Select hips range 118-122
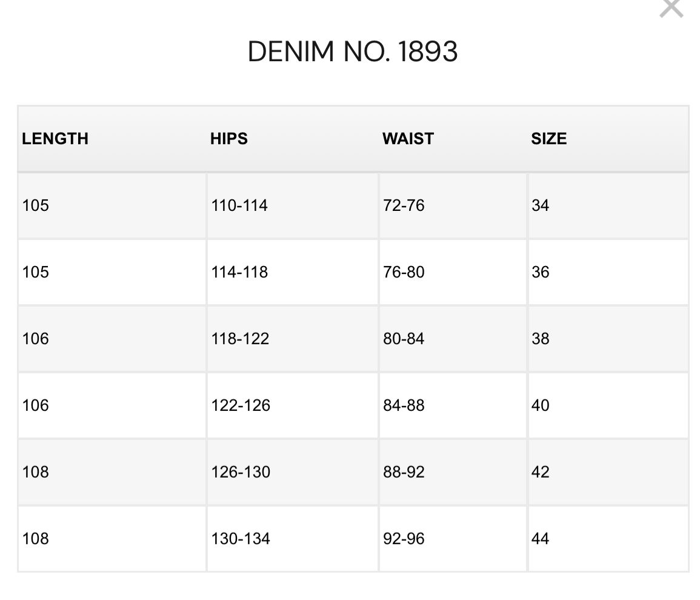700x600 pixels. (x=240, y=339)
